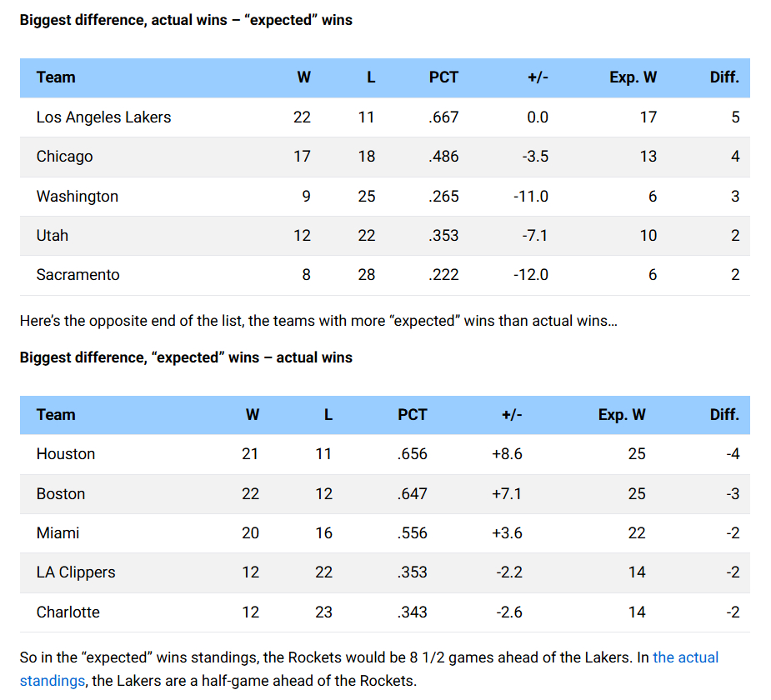Select the Chicago row team cell
This screenshot has height=700, width=771.
pos(65,157)
